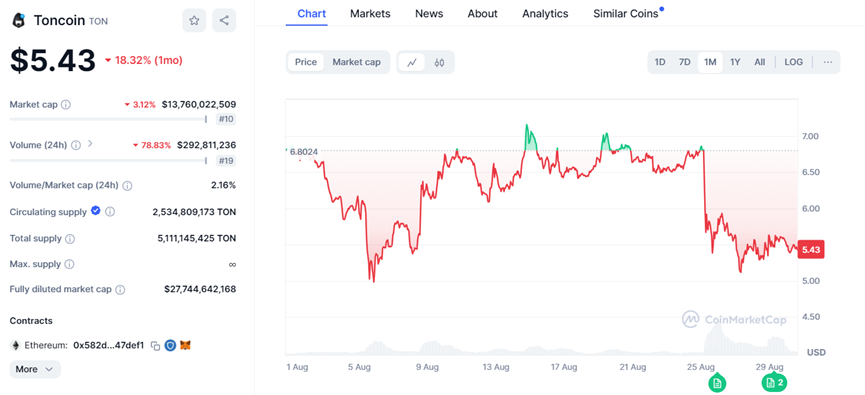Open the About tab

pyautogui.click(x=483, y=14)
